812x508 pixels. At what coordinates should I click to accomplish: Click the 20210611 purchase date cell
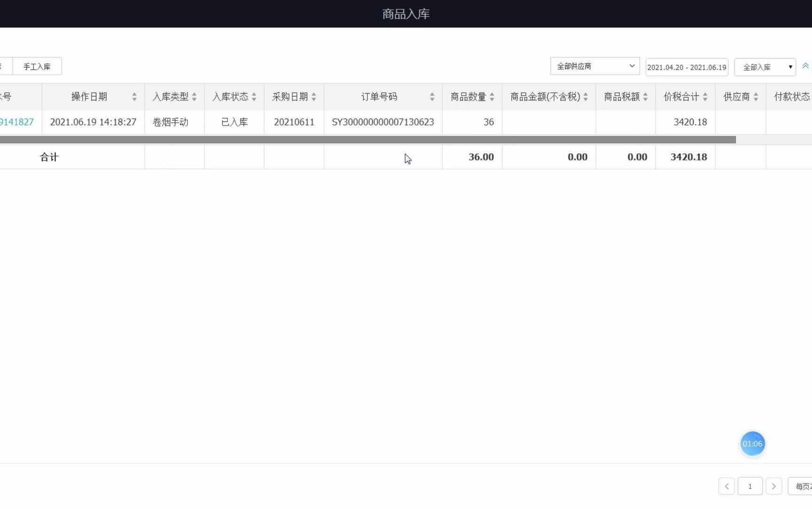click(294, 122)
